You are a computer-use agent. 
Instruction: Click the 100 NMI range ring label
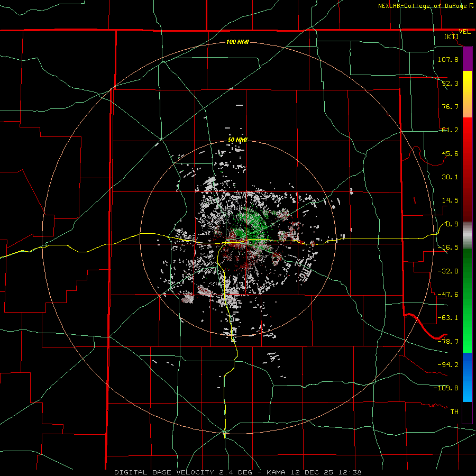(237, 42)
